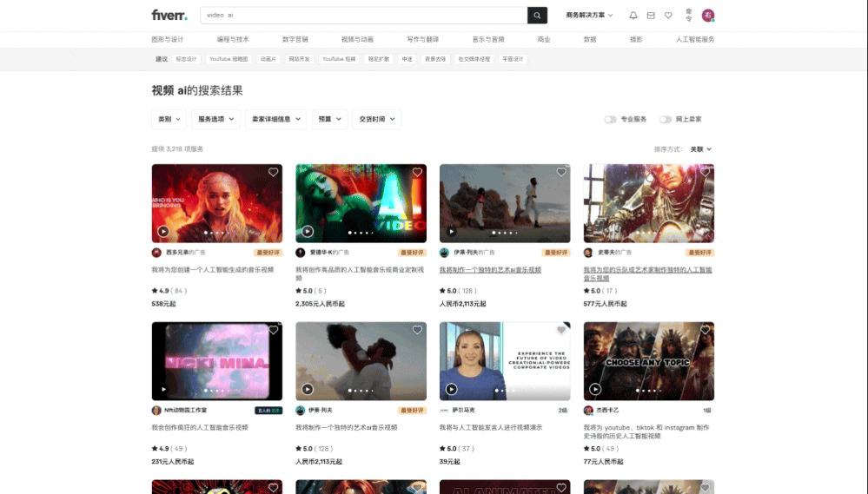Select the 视频与动画 category menu
868x494 pixels.
pyautogui.click(x=357, y=39)
